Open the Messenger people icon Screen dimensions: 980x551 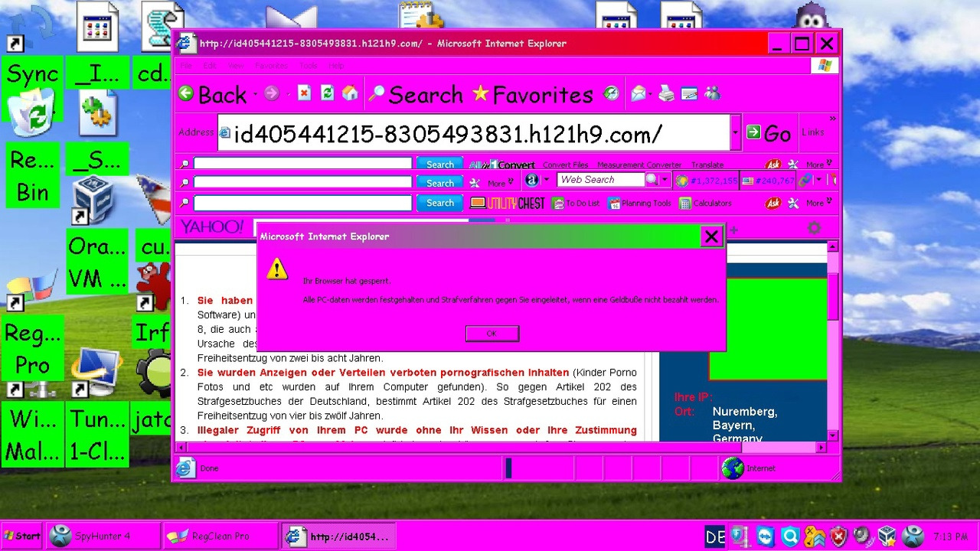click(712, 93)
